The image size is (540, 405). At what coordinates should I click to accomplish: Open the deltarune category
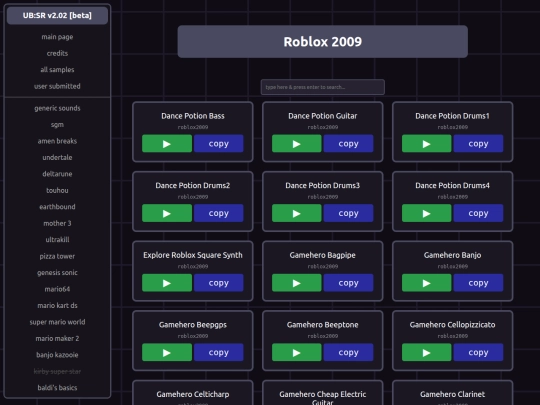(57, 174)
